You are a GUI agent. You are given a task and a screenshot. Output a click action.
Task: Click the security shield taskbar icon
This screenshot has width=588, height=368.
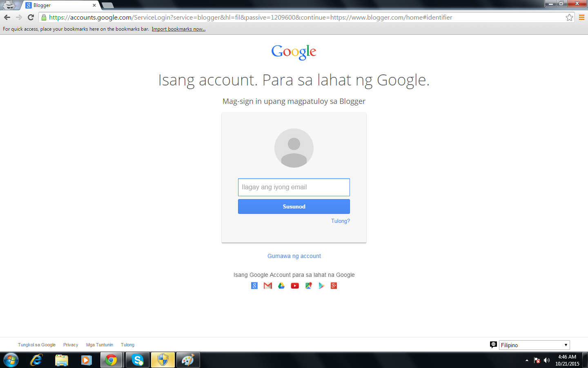click(163, 360)
